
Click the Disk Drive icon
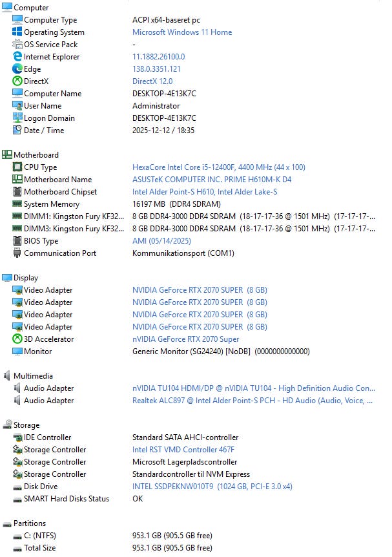point(17,487)
